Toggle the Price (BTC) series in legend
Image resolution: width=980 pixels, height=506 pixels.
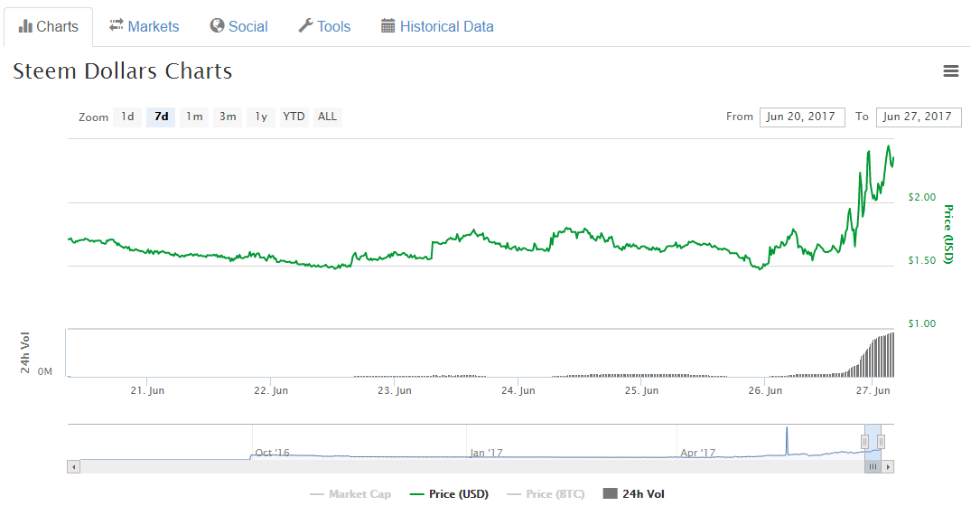click(x=546, y=494)
